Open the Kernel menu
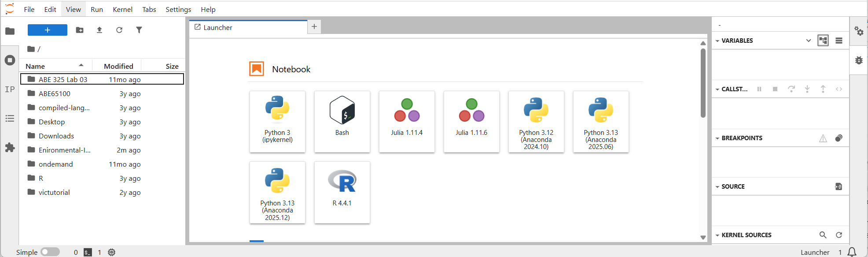Image resolution: width=868 pixels, height=257 pixels. point(123,9)
